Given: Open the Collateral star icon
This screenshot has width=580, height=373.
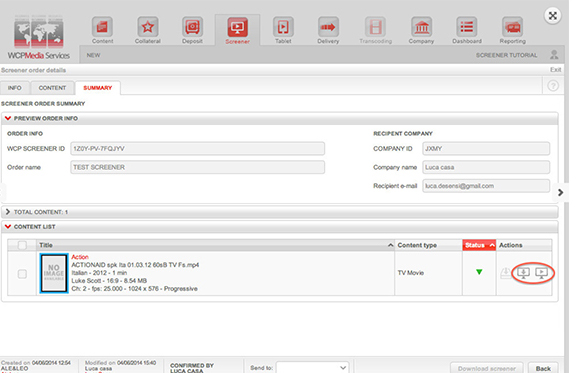Looking at the screenshot, I should (x=148, y=27).
